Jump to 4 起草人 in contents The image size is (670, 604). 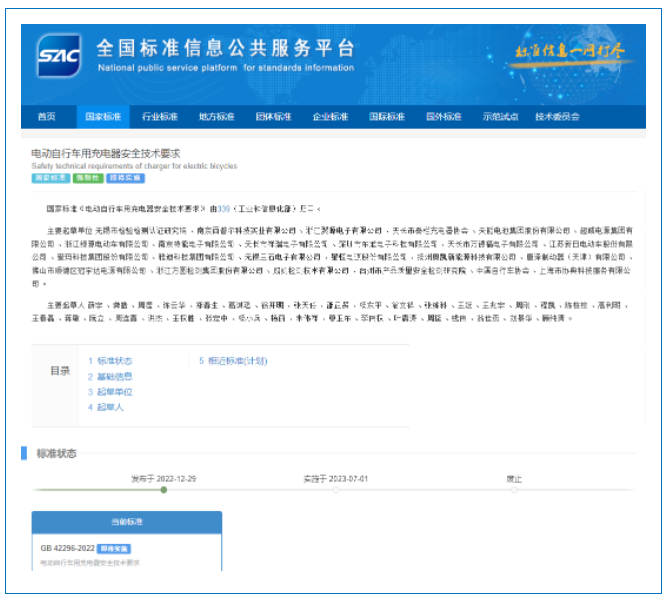pyautogui.click(x=106, y=407)
